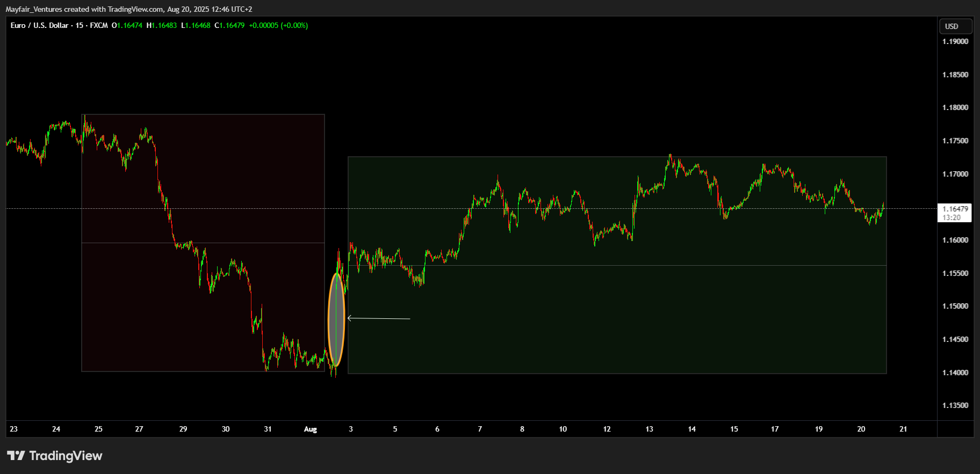Click the low value L1.16468
980x474 pixels.
tap(196, 25)
